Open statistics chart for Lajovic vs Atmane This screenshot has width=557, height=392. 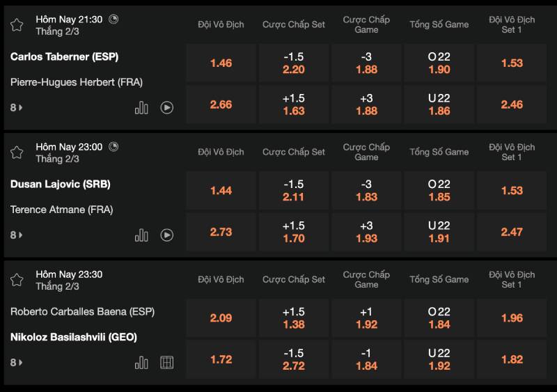[141, 235]
